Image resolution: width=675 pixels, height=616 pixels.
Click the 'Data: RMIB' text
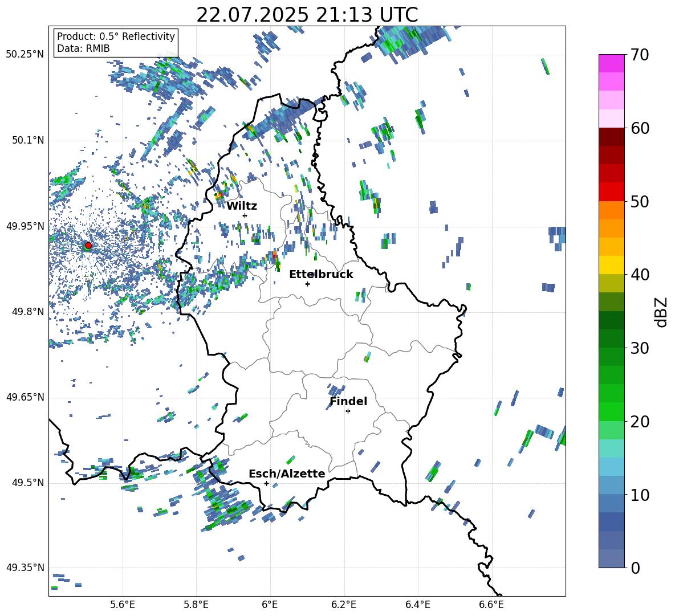coord(83,48)
